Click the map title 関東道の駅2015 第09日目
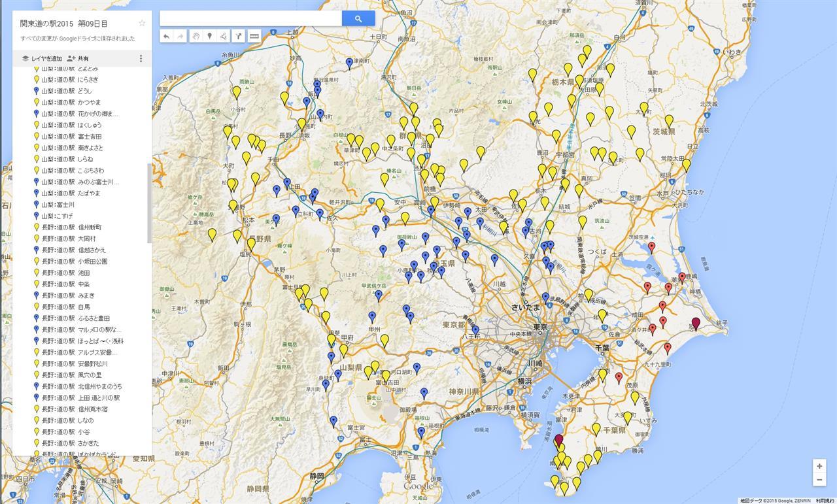Viewport: 837px width, 504px height. [64, 24]
